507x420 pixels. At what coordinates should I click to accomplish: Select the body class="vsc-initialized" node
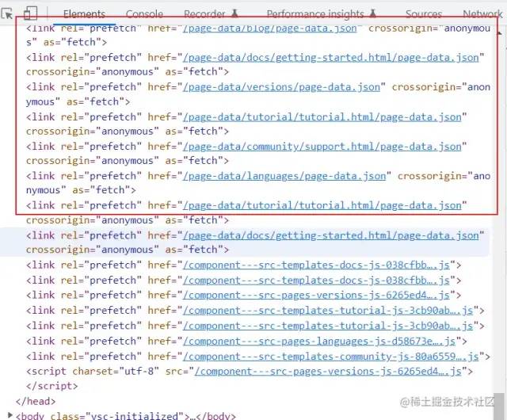click(126, 415)
